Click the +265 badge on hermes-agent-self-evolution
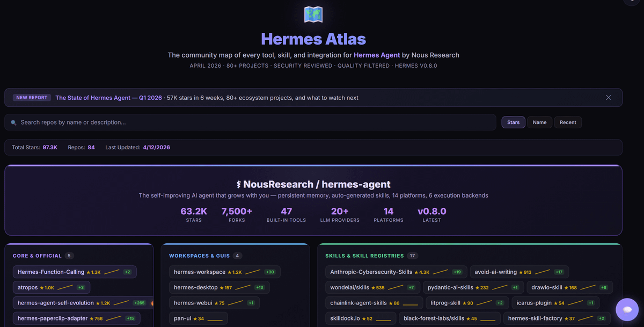Viewport: 644px width, 327px height. (x=139, y=303)
